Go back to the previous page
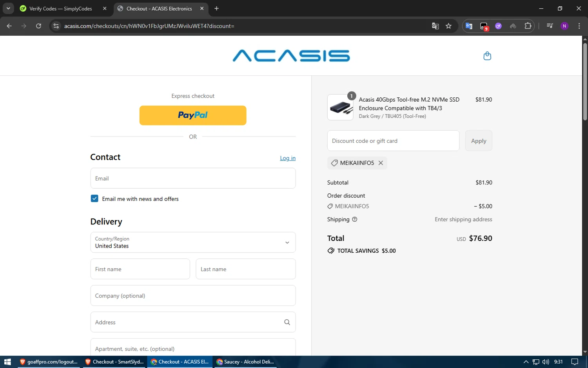 tap(9, 26)
